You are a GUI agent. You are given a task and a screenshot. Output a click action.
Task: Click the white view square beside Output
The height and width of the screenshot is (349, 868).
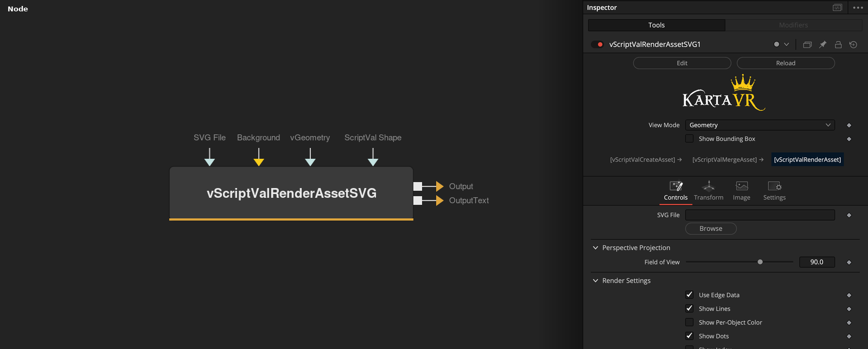[418, 186]
